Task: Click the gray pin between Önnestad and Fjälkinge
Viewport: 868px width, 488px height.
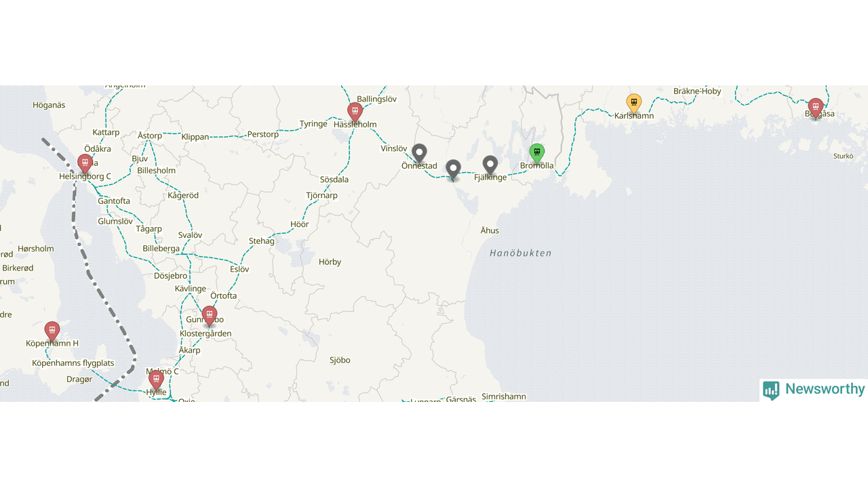Action: tap(453, 169)
